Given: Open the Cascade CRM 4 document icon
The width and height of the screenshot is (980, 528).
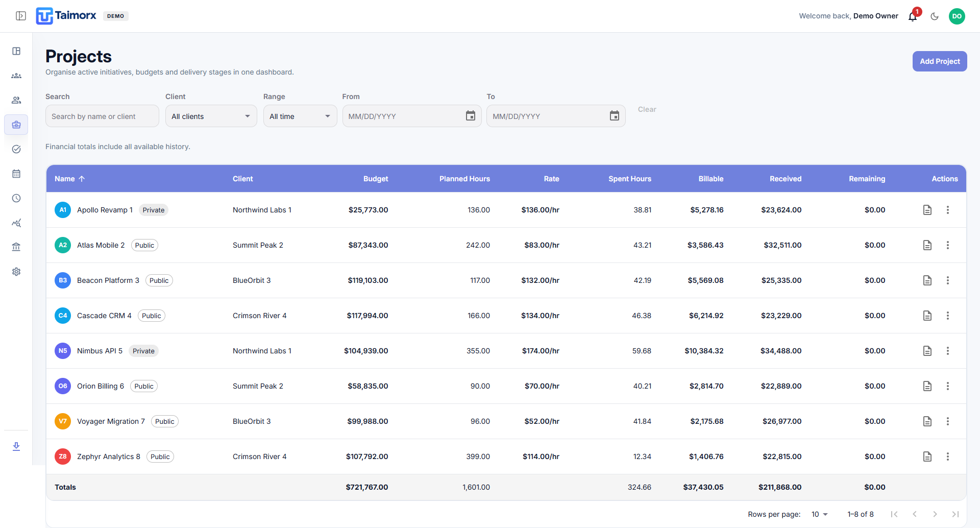Looking at the screenshot, I should point(927,316).
